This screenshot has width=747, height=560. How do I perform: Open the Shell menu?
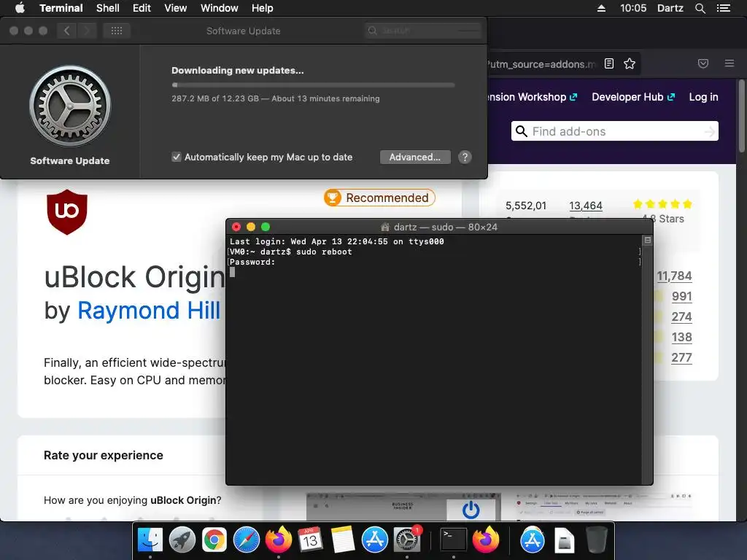click(x=108, y=8)
